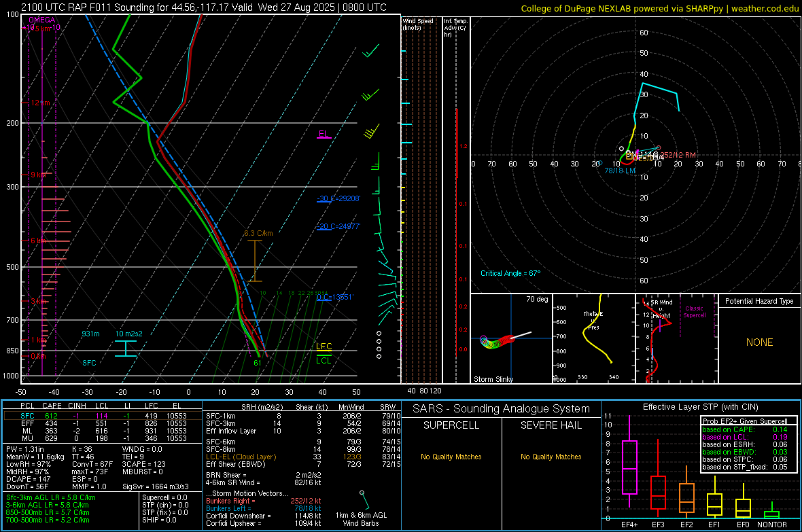Click the 'Storm Slinky' label

pos(493,379)
